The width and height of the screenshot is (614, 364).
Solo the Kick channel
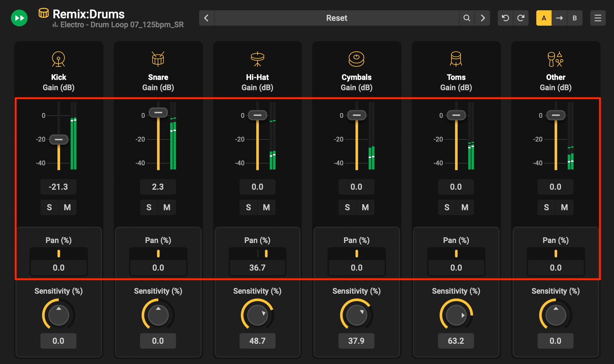[x=49, y=207]
